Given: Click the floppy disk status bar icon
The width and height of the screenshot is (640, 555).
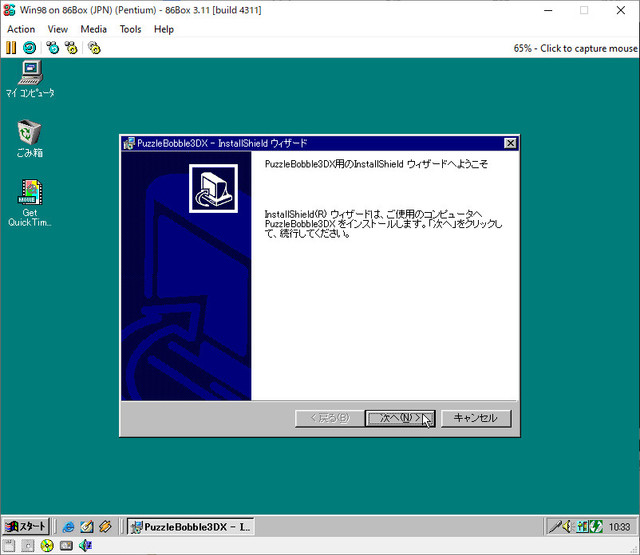Looking at the screenshot, I should pyautogui.click(x=9, y=546).
